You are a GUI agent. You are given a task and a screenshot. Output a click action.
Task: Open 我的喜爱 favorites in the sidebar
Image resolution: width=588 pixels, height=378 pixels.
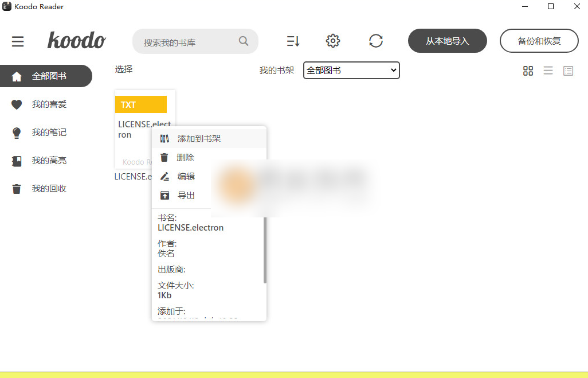tap(46, 104)
